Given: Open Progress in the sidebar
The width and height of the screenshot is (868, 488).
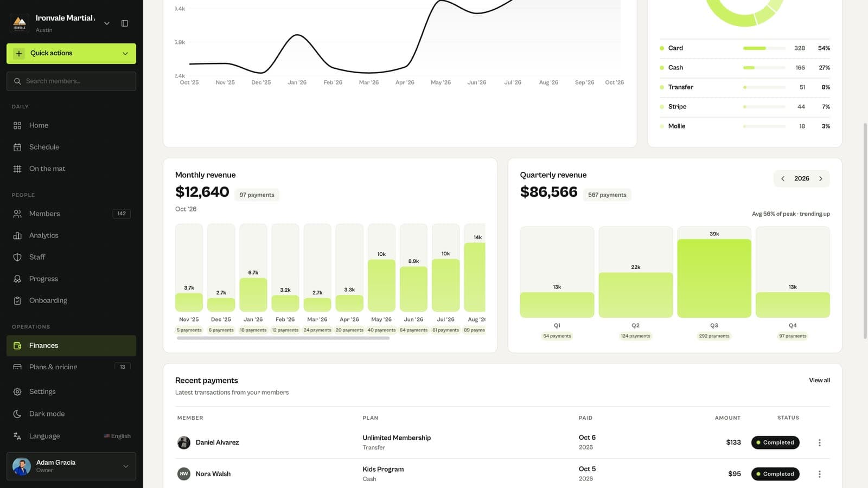Looking at the screenshot, I should (71, 279).
